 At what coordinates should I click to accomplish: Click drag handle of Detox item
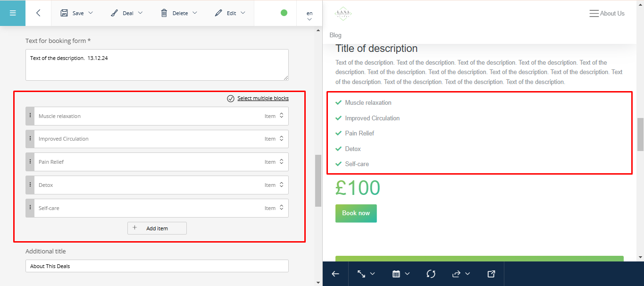pos(30,185)
